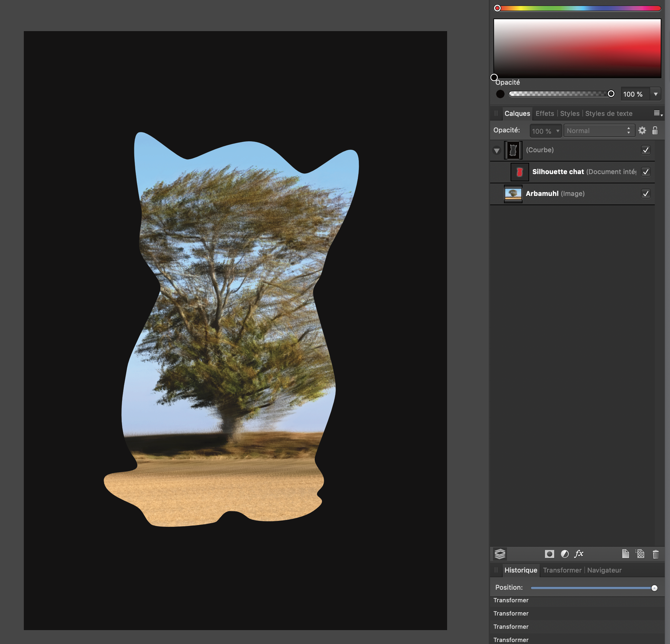670x644 pixels.
Task: Click the add new layer icon
Action: 625,554
